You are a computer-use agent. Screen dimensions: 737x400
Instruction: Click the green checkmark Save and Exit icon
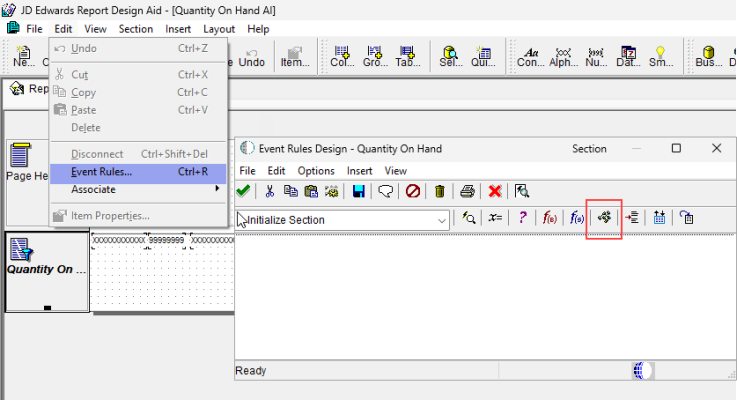click(243, 191)
